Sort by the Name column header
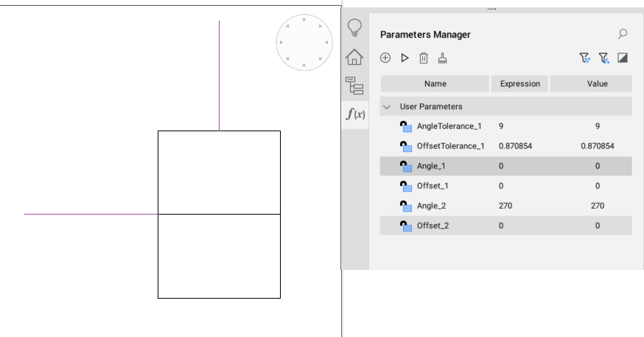The height and width of the screenshot is (337, 644). tap(435, 83)
